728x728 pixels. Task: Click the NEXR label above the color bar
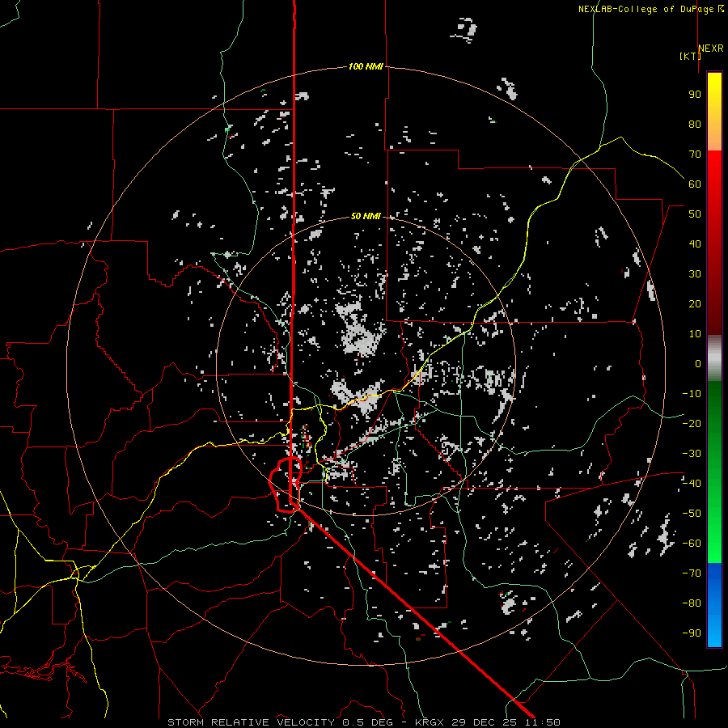[x=711, y=49]
